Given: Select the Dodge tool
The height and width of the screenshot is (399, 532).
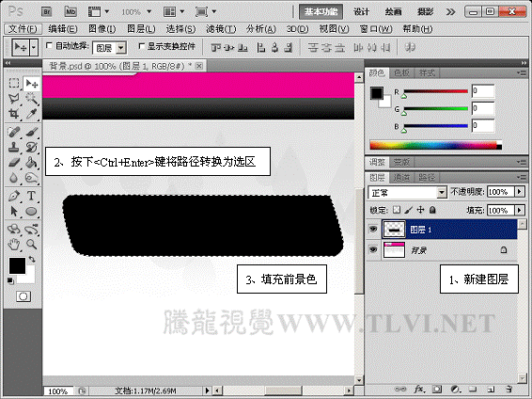Looking at the screenshot, I should click(x=32, y=178).
